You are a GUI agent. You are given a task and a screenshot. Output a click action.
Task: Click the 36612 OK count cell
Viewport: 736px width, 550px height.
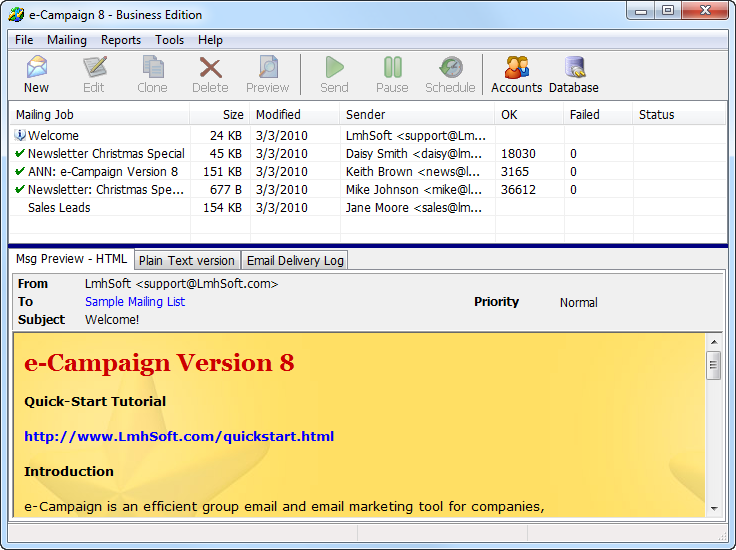point(518,190)
